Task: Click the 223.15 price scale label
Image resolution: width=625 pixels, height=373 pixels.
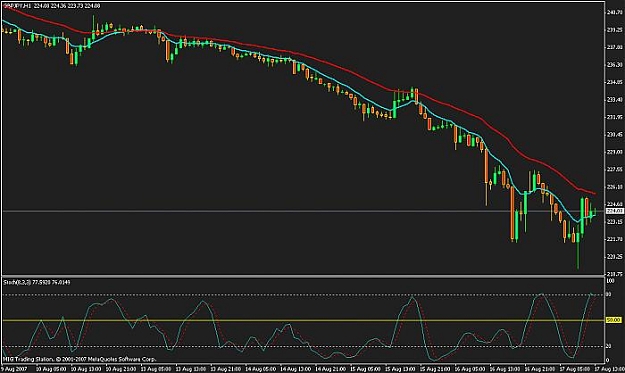Action: pyautogui.click(x=615, y=222)
